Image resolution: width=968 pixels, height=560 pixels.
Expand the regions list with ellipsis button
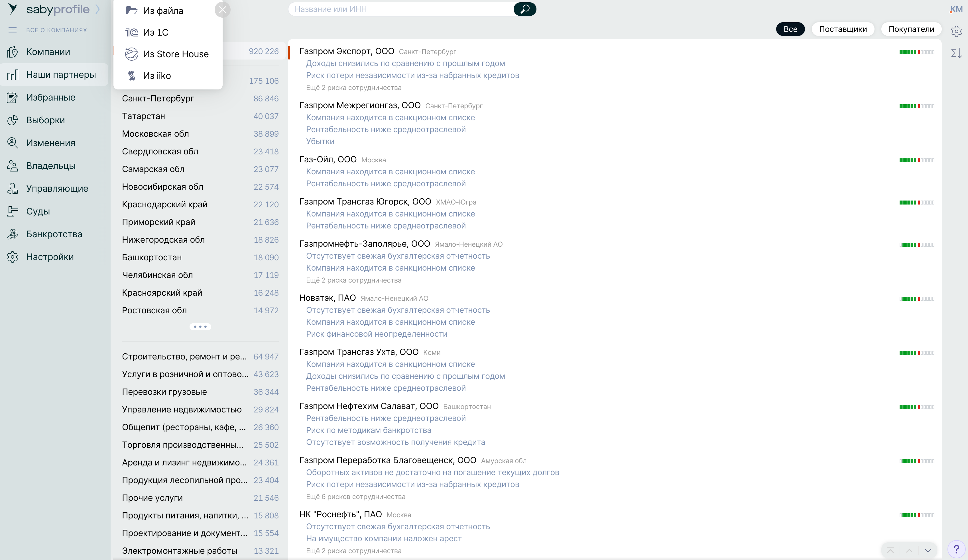[200, 327]
